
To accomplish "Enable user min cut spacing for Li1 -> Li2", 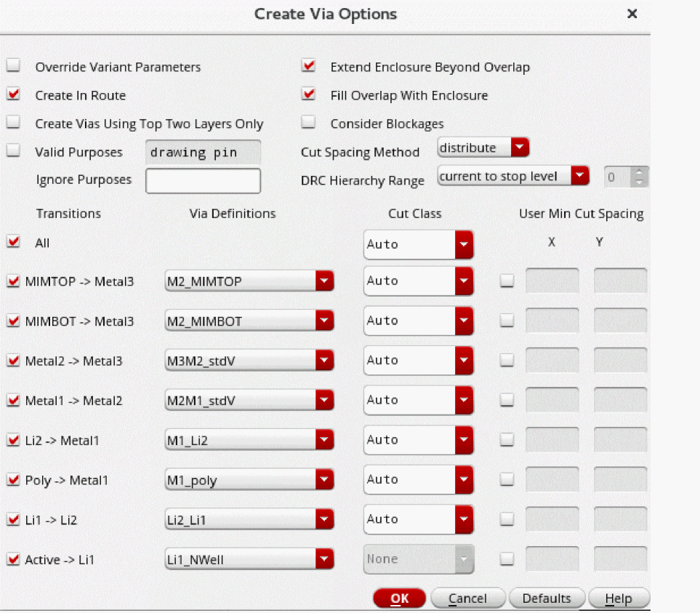I will [x=507, y=518].
